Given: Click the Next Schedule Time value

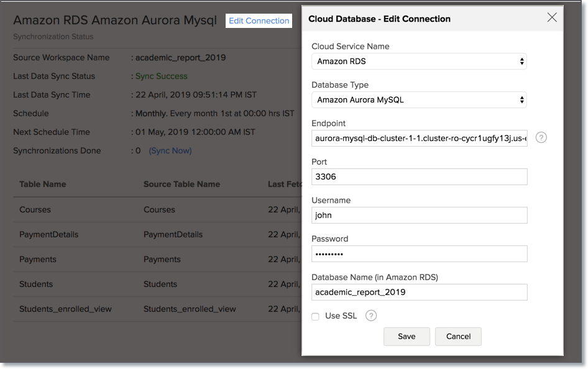Looking at the screenshot, I should (195, 132).
